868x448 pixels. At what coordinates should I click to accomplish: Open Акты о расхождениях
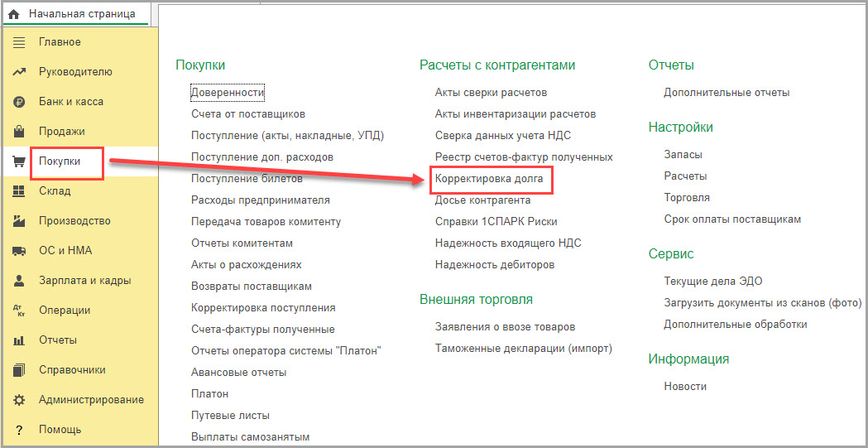click(x=247, y=265)
